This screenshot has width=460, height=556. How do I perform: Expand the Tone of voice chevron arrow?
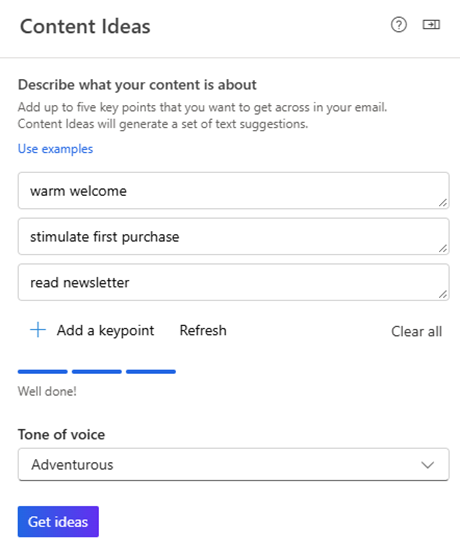[x=428, y=465]
